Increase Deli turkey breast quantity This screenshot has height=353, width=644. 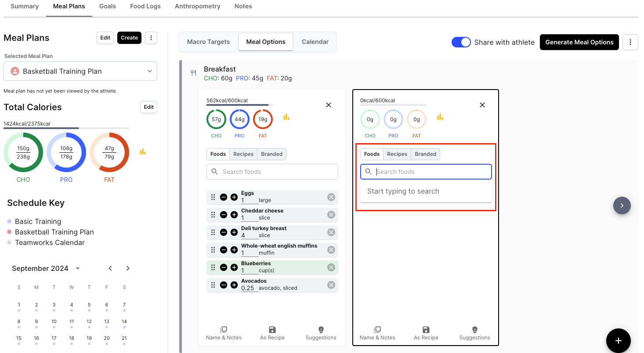[x=234, y=232]
